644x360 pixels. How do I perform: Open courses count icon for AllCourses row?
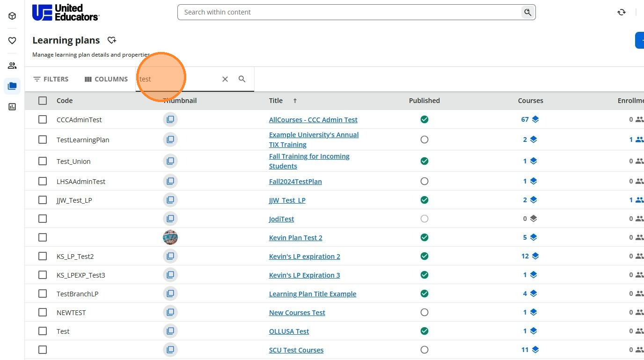535,119
